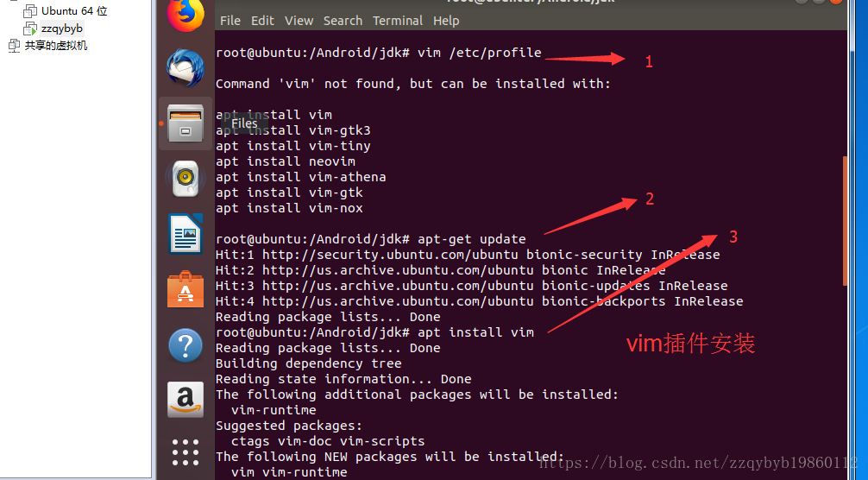868x480 pixels.
Task: Open the terminal Help menu
Action: click(446, 21)
